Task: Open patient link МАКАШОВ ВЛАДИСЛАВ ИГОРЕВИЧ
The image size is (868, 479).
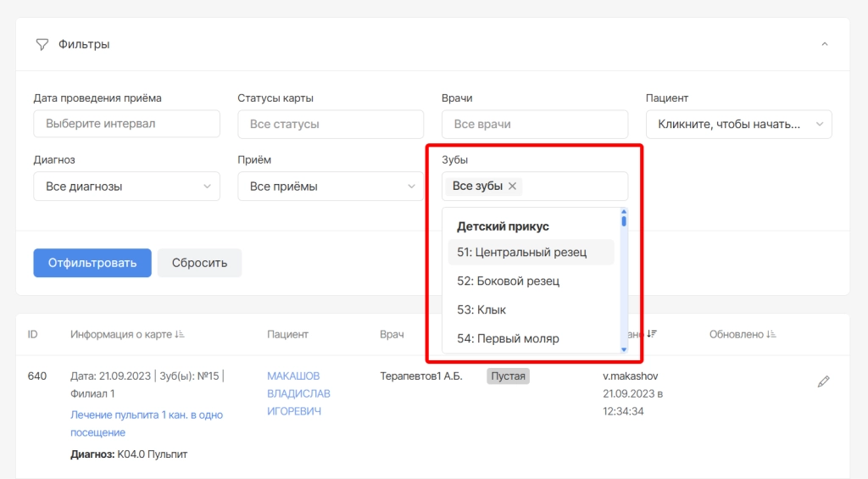Action: click(x=298, y=393)
